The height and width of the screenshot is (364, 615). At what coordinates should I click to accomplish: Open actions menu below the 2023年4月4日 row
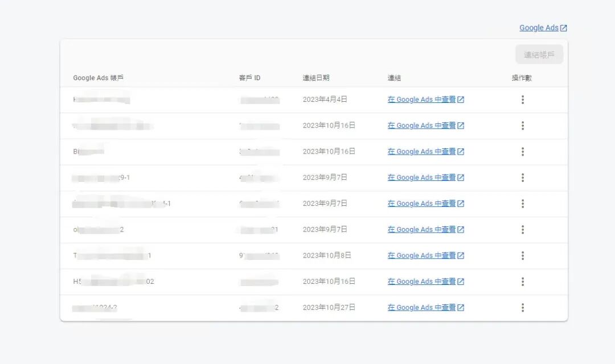pyautogui.click(x=522, y=125)
